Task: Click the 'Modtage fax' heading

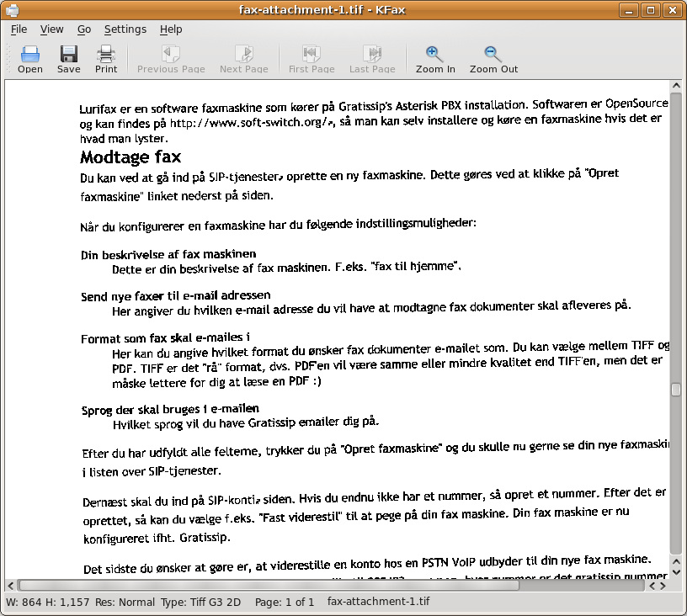Action: coord(130,157)
